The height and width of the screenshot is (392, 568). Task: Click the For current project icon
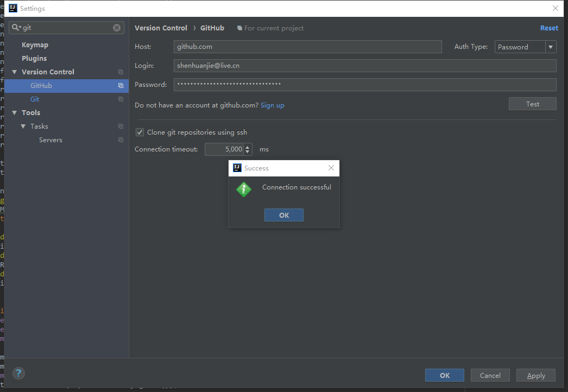pos(239,28)
